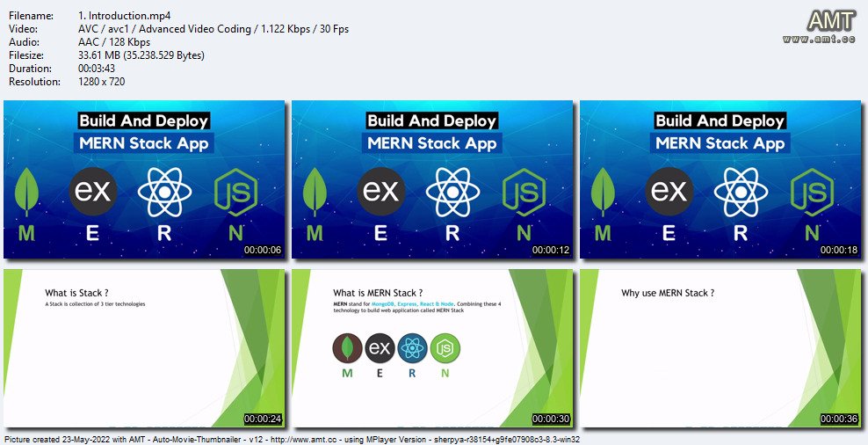The image size is (868, 445).
Task: Click 'Build And Deploy' title in the 00:00:06 frame
Action: 143,120
